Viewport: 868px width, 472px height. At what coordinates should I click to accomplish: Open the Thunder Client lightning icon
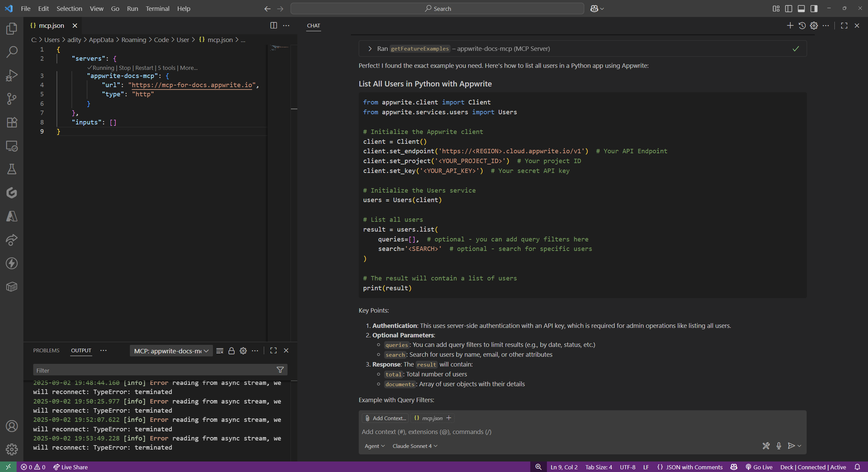pos(12,263)
